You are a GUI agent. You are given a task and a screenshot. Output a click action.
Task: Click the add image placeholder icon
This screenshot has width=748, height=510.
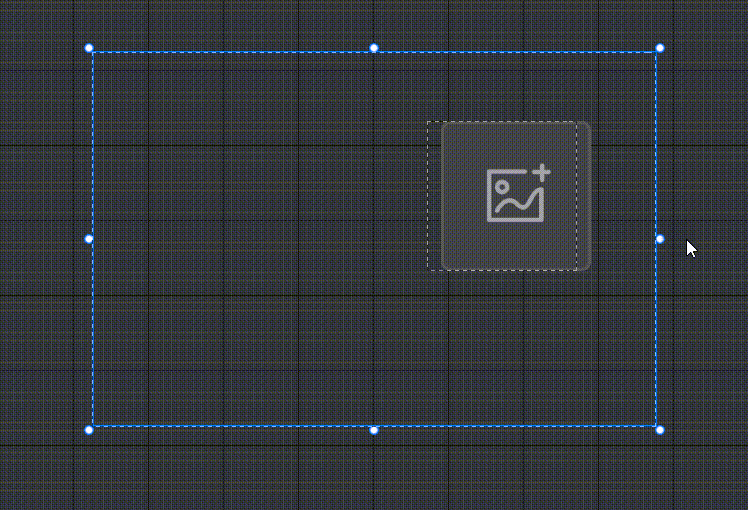(519, 193)
